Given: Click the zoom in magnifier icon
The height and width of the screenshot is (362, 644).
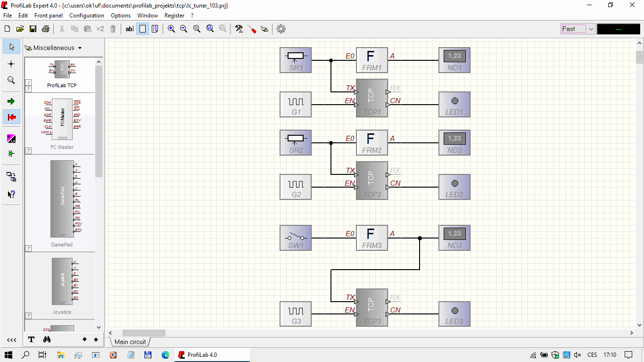Looking at the screenshot, I should click(x=171, y=29).
